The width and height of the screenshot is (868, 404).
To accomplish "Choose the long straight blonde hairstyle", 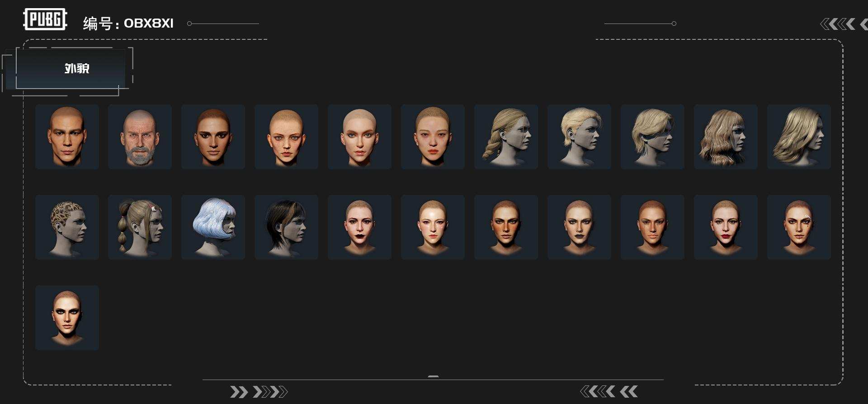I will tap(799, 137).
